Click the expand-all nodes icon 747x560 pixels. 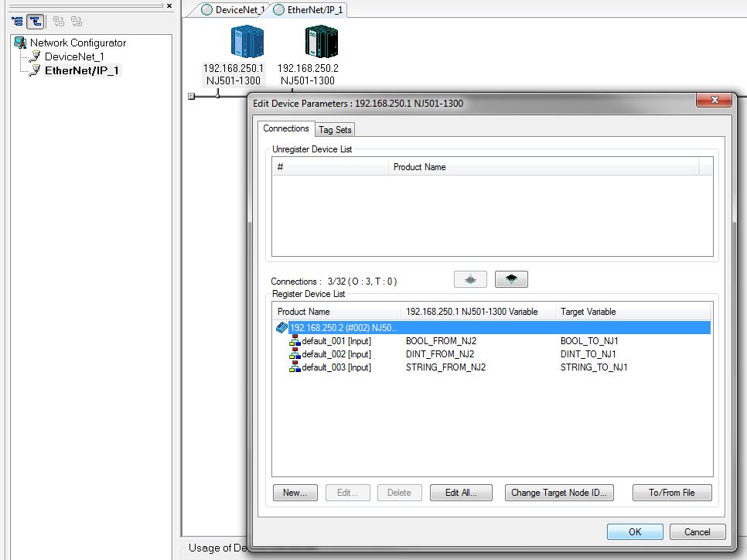pyautogui.click(x=59, y=22)
